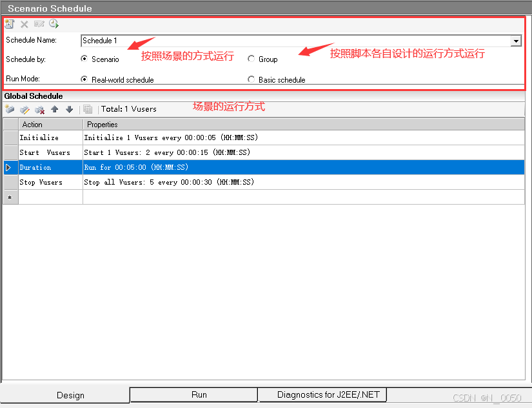This screenshot has height=408, width=532.
Task: Click 'Run for 00:05:00' properties cell
Action: 304,167
